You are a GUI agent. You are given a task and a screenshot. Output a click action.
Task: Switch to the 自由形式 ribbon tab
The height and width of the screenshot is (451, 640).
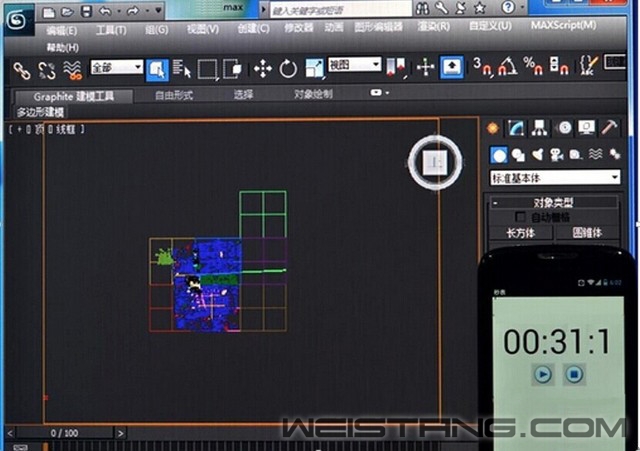(x=174, y=96)
